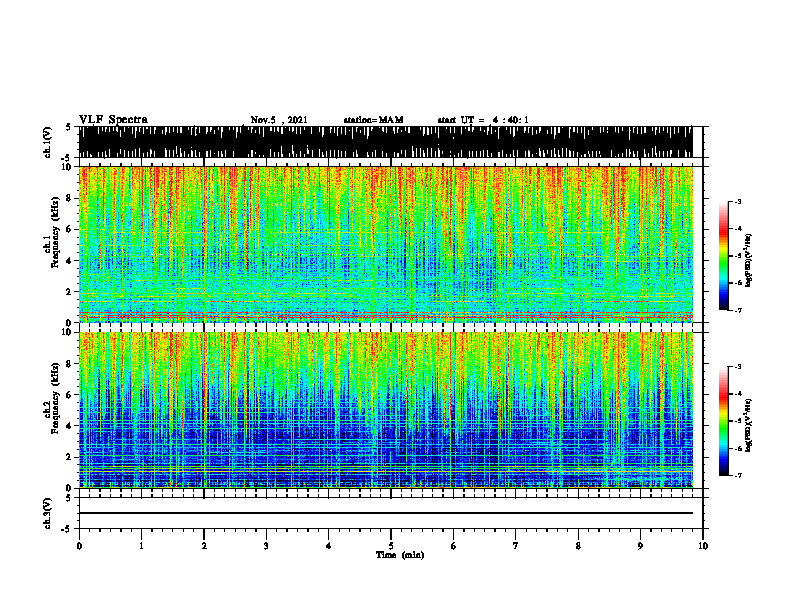Click the time axis tick label 5
The width and height of the screenshot is (792, 612).
click(391, 546)
